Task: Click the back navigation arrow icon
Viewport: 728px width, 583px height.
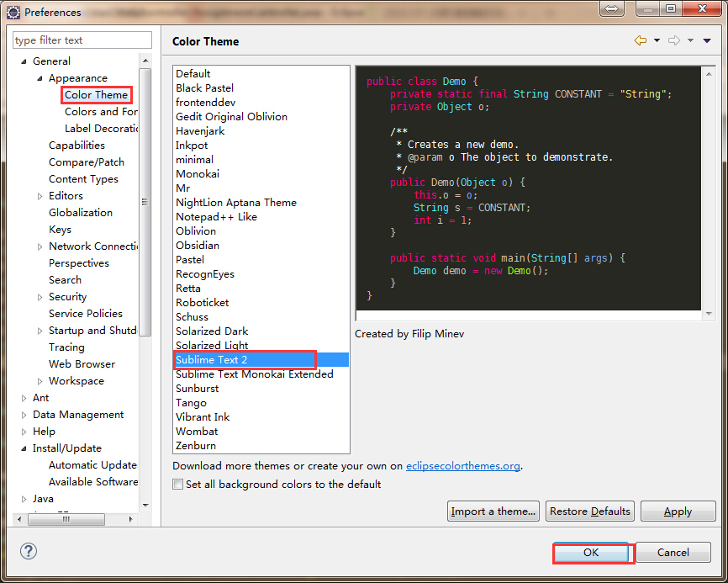Action: tap(641, 40)
